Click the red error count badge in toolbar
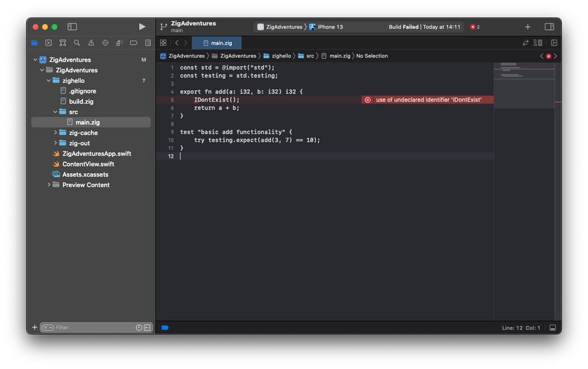 coord(475,27)
